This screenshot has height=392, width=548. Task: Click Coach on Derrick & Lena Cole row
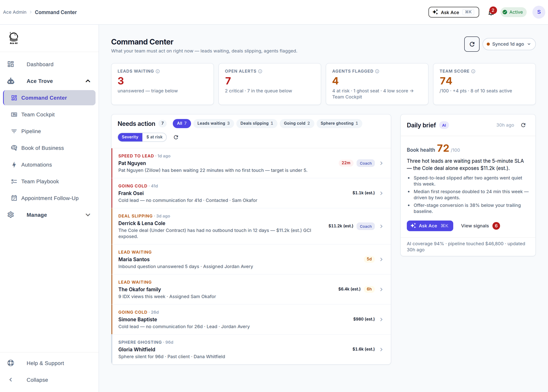coord(366,226)
